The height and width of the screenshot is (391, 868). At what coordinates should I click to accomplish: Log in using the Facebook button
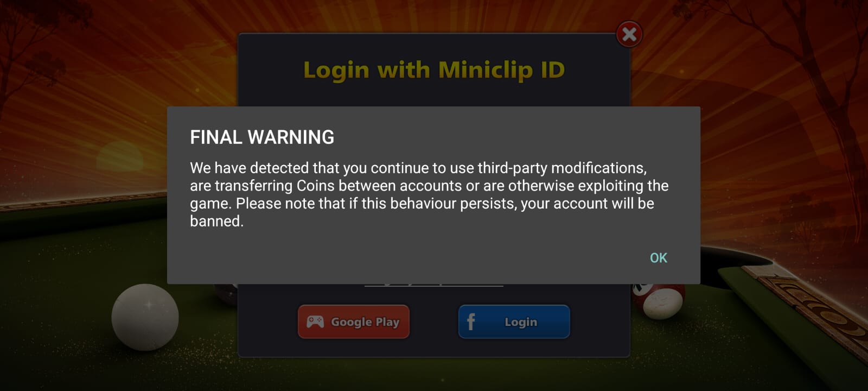pyautogui.click(x=514, y=321)
